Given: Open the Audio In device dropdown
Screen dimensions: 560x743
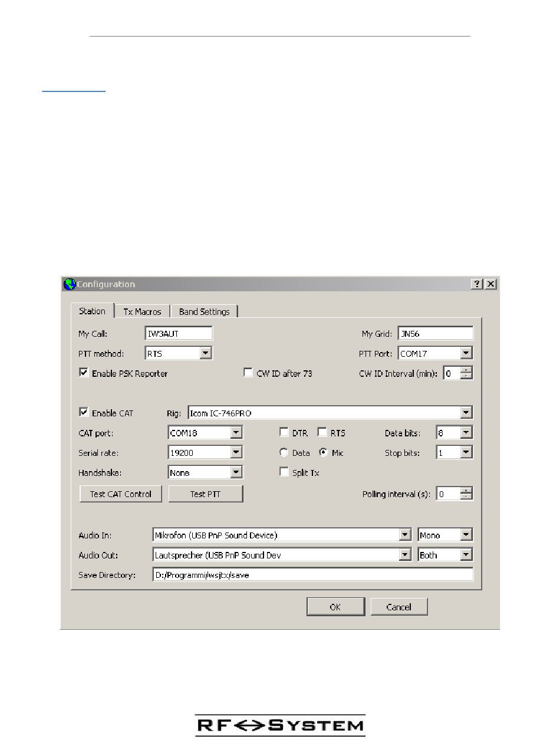Looking at the screenshot, I should (x=282, y=535).
